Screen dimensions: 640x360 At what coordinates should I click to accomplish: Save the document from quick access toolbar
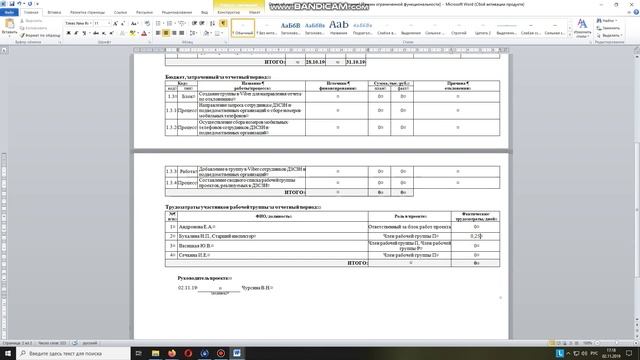click(x=12, y=4)
